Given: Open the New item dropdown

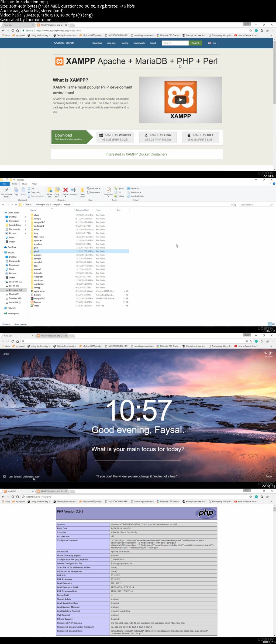Looking at the screenshot, I should (94, 189).
